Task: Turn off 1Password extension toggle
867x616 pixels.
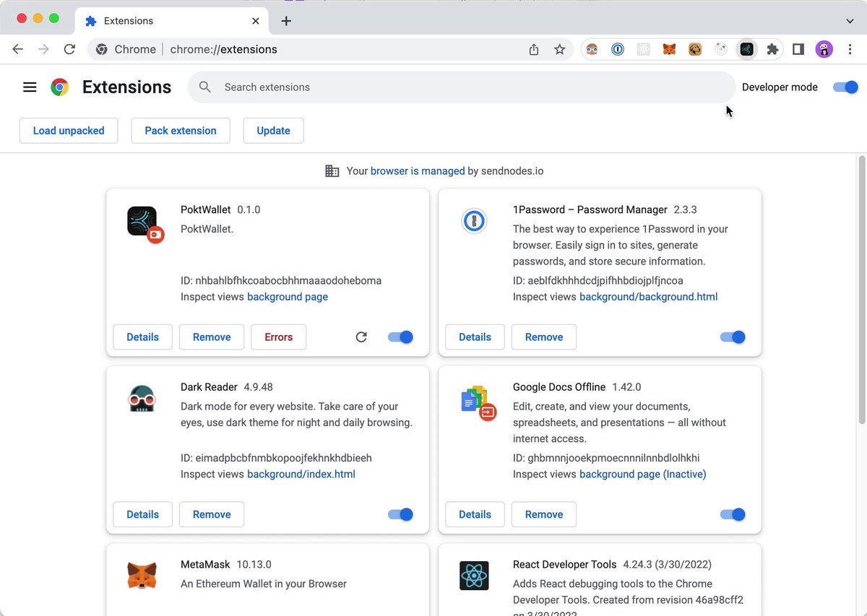Action: [733, 337]
